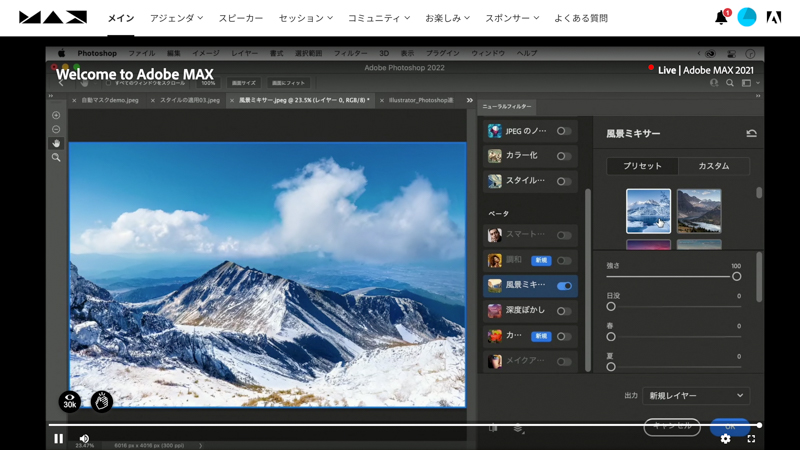Click the 調和 filter icon
800x450 pixels.
pos(494,260)
